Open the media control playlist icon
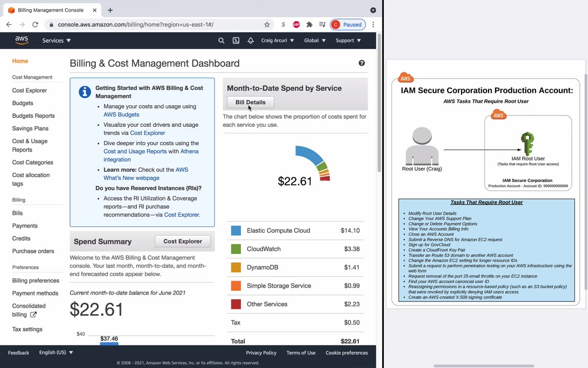The width and height of the screenshot is (588, 368). [322, 25]
